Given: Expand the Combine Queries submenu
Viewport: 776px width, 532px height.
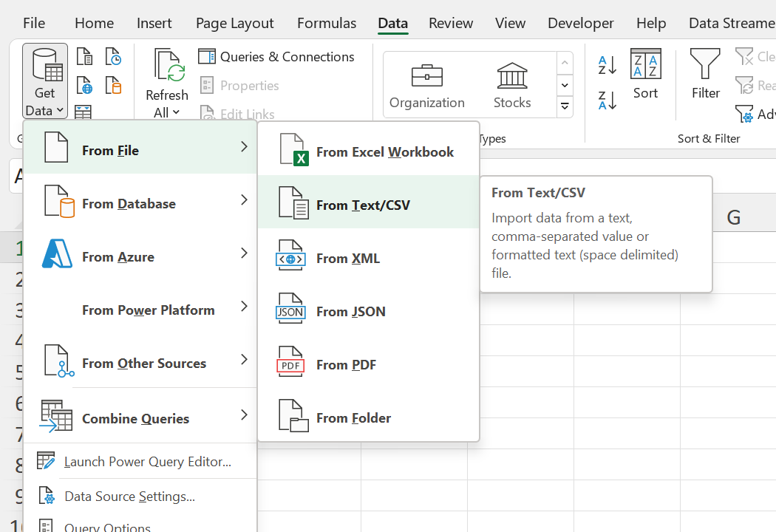Looking at the screenshot, I should tap(140, 418).
